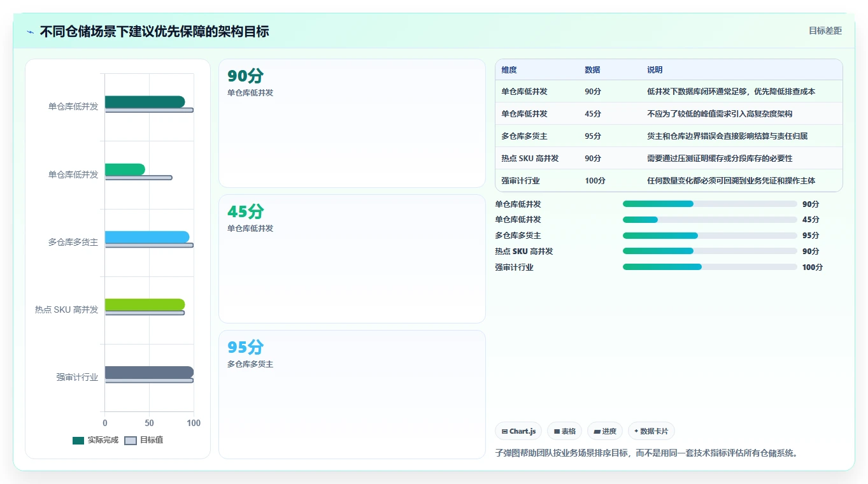The width and height of the screenshot is (868, 484).
Task: Click the short green 单仓库低并发 chart bar
Action: 125,169
